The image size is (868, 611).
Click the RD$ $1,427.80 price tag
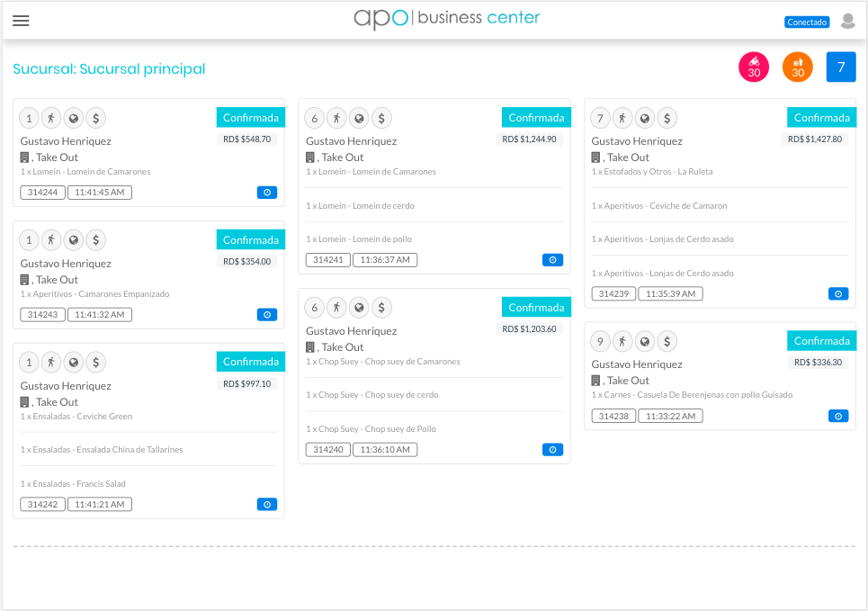point(815,139)
